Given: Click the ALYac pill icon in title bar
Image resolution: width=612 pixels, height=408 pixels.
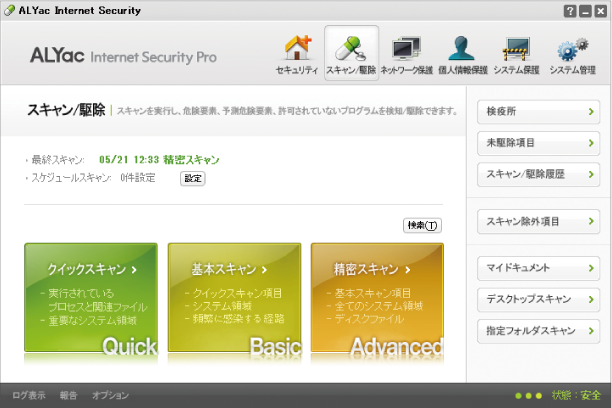Looking at the screenshot, I should coord(9,11).
